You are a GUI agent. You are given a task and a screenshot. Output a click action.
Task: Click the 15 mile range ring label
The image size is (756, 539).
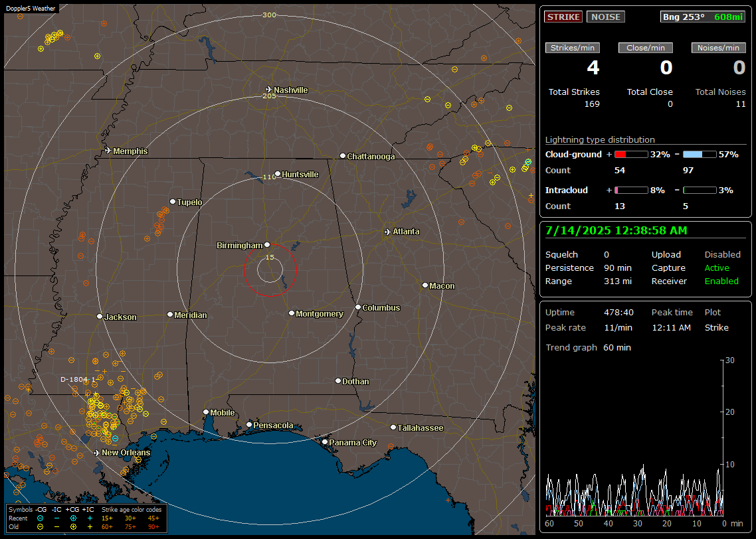point(270,257)
